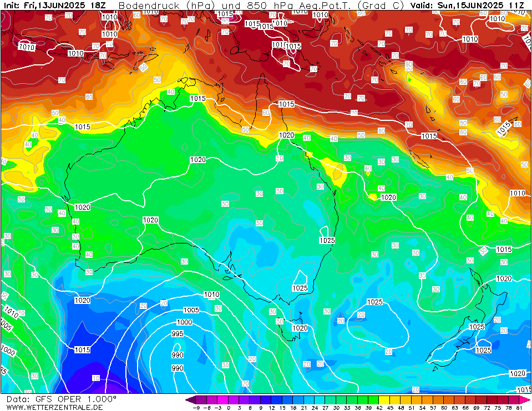
Task: Pick the legend swatch between 27 and 30
Action: tap(331, 400)
